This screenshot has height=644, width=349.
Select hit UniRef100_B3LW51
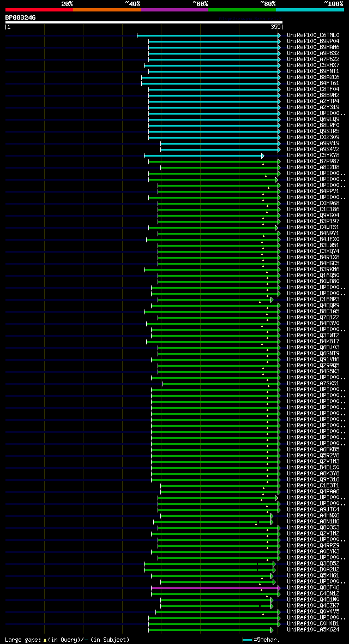tap(313, 245)
